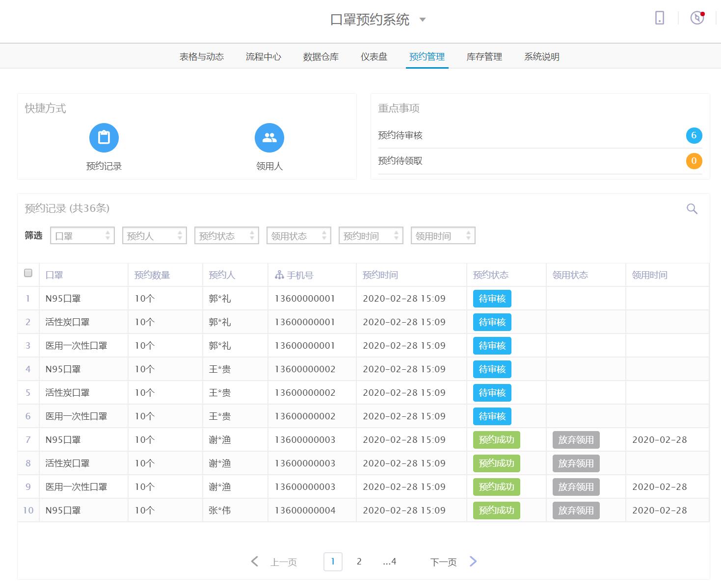Select the 预约管理 tab

tap(427, 57)
